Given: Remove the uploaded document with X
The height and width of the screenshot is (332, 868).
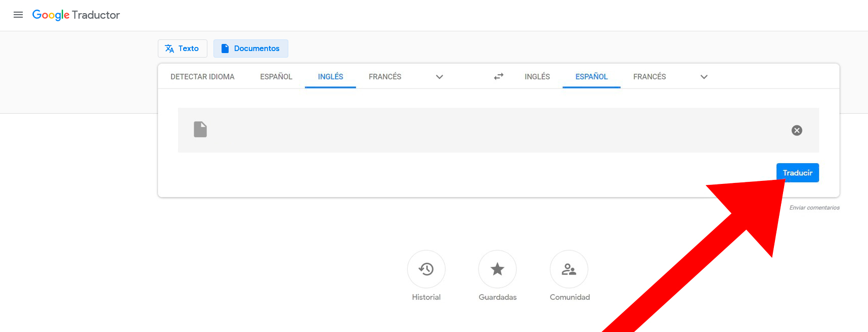Looking at the screenshot, I should tap(797, 130).
